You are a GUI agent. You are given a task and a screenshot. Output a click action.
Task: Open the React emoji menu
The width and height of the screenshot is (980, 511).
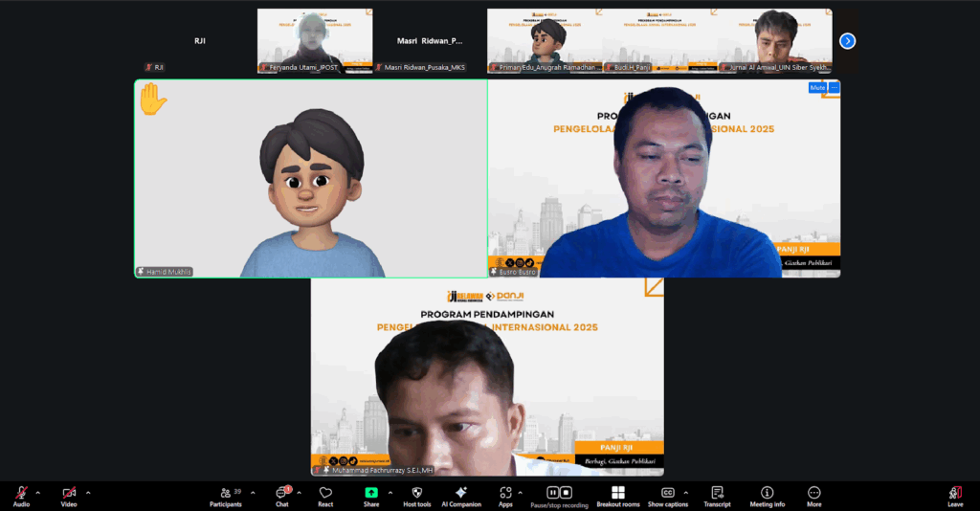point(325,493)
